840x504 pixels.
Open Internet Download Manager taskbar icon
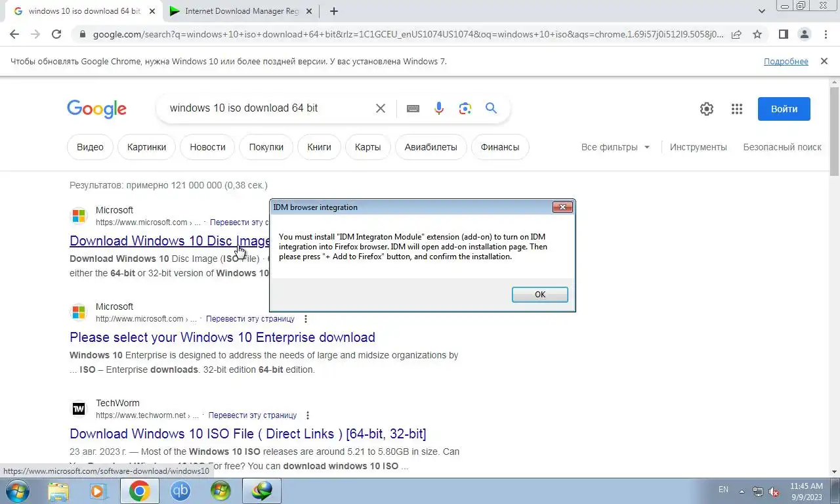coord(262,491)
